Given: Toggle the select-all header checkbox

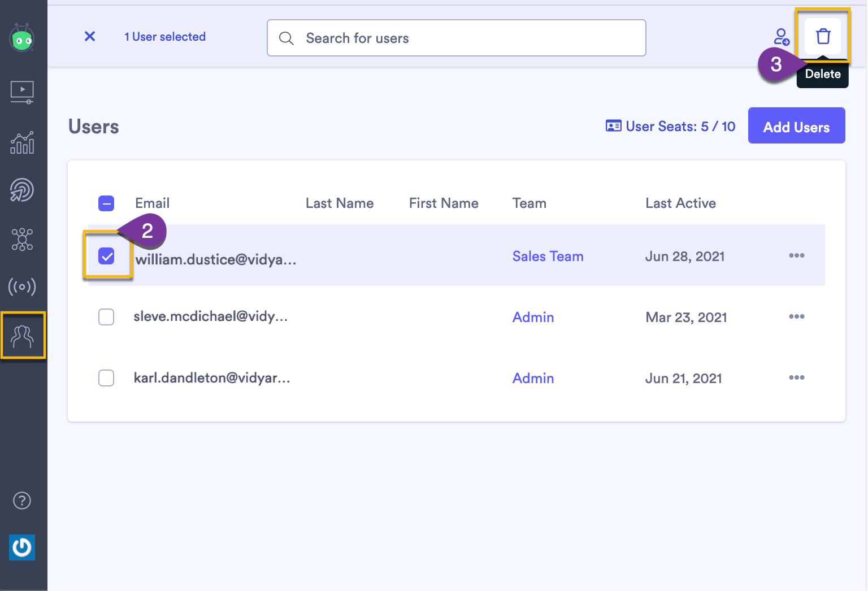Looking at the screenshot, I should click(x=106, y=203).
